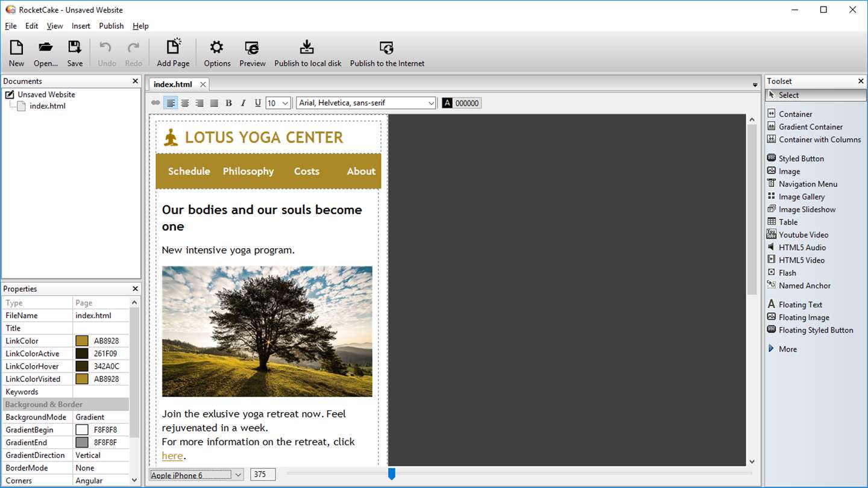Click the LinkColor swatch AB8928
Image resolution: width=868 pixels, height=488 pixels.
coord(82,341)
